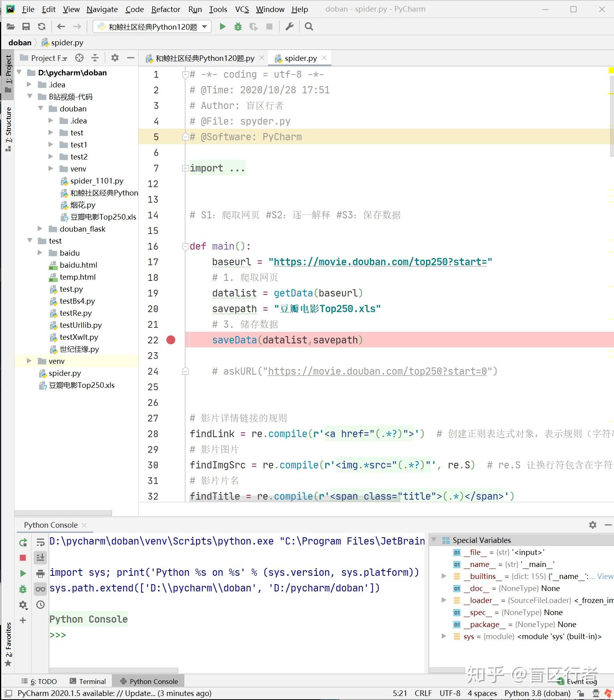
Task: Click the Search Everywhere magnifier icon
Action: click(x=309, y=26)
